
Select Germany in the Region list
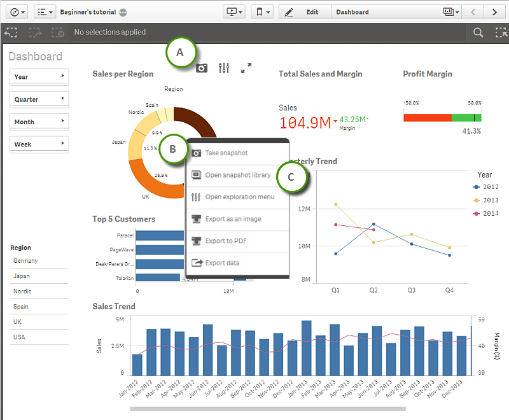(25, 261)
